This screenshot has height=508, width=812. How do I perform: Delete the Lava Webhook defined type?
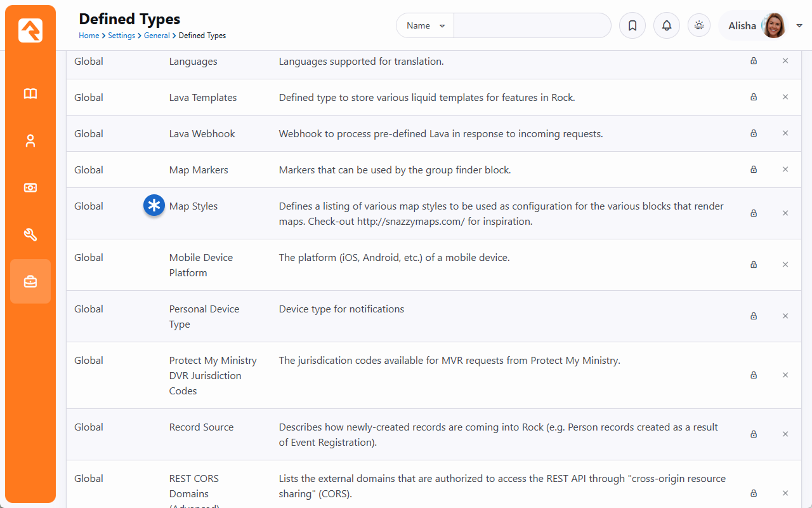click(785, 133)
